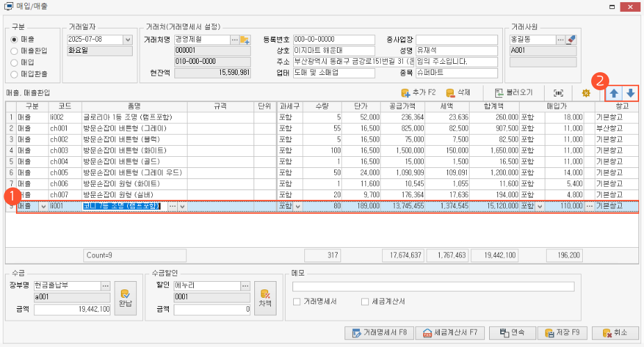Select the 매입 radio option
The height and width of the screenshot is (347, 644).
[16, 62]
